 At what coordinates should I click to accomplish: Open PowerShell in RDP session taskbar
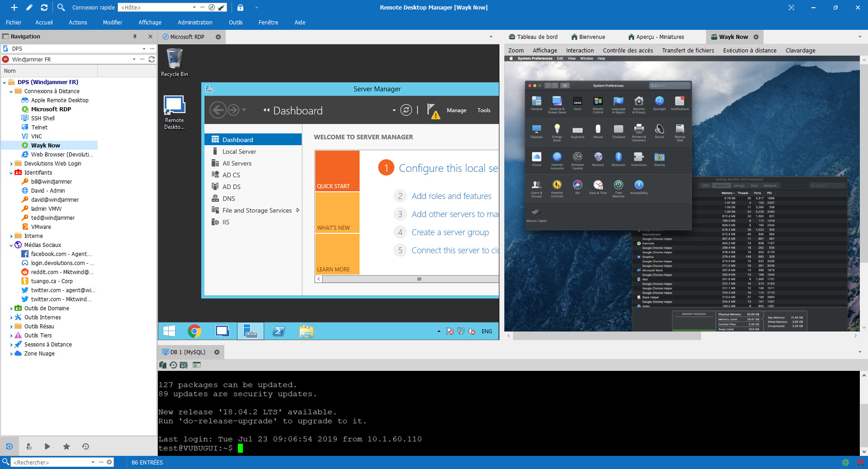point(279,331)
